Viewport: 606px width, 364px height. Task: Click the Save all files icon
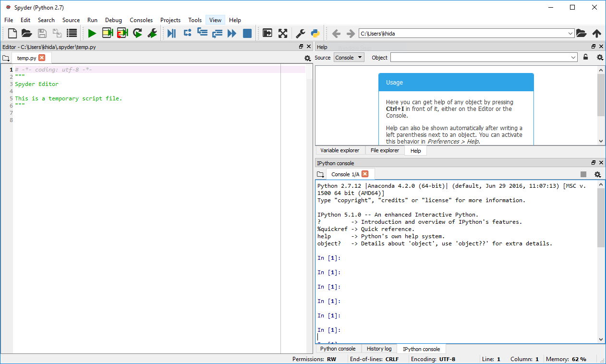tap(57, 33)
